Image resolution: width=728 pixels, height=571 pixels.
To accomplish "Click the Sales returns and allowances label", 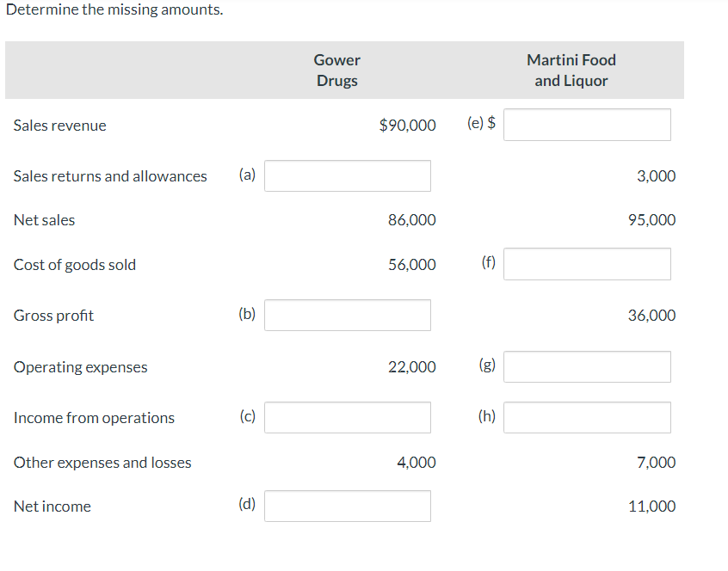I will (x=109, y=175).
